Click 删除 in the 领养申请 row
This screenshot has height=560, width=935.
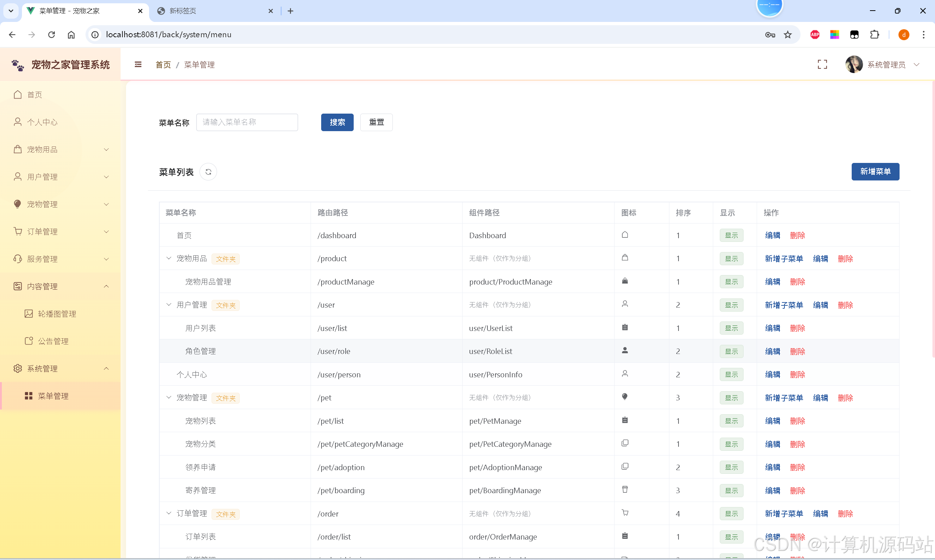click(798, 468)
